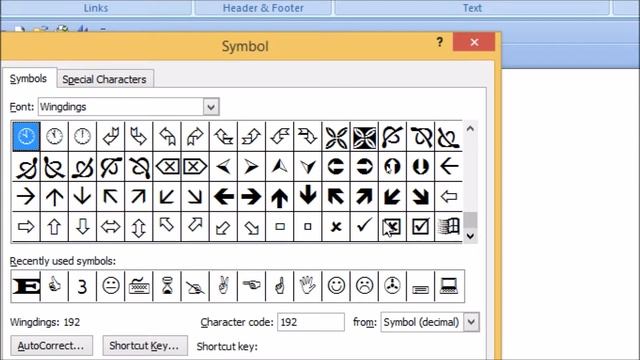Select the highlighted clock symbol (code 192)

pos(26,136)
